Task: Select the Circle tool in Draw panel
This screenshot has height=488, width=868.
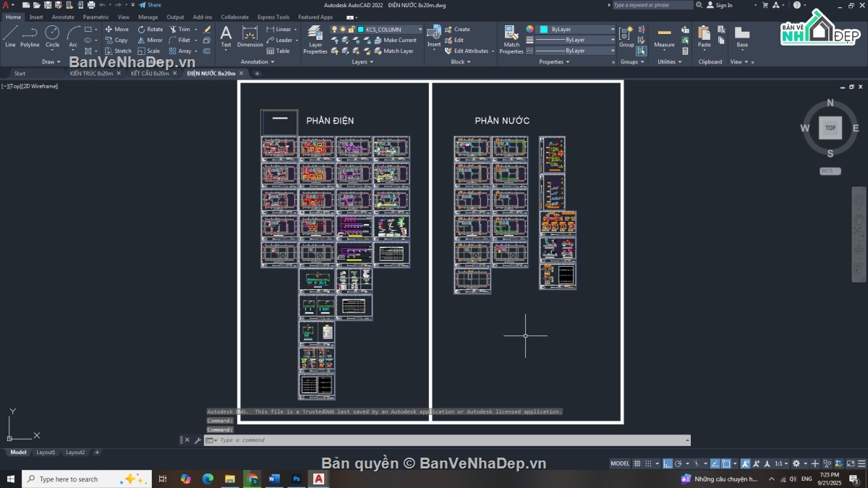Action: pyautogui.click(x=52, y=36)
